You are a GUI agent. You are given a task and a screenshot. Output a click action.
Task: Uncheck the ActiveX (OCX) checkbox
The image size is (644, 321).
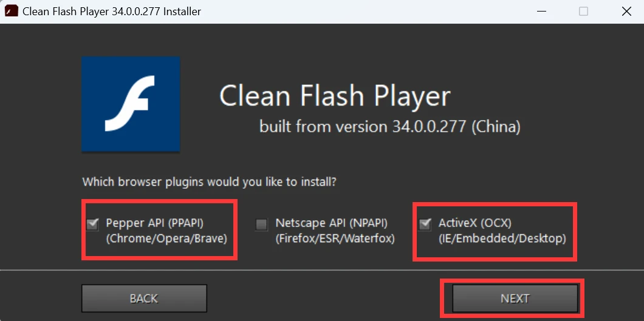(425, 225)
